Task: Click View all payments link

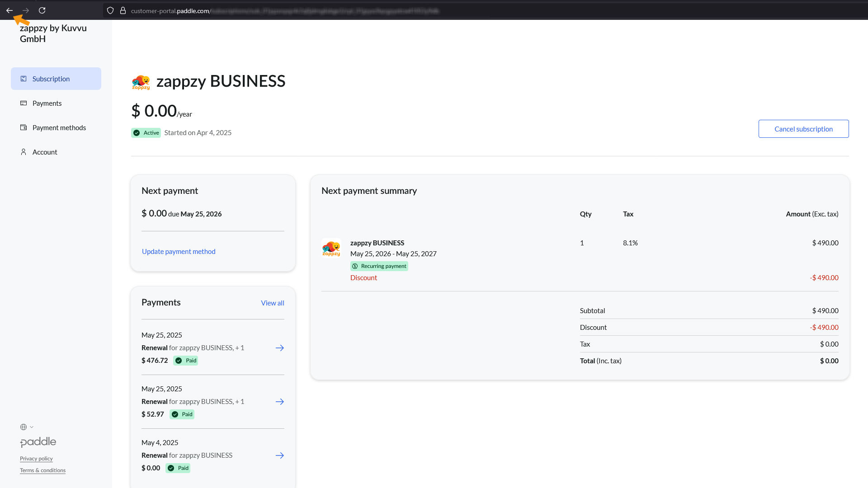Action: tap(272, 303)
